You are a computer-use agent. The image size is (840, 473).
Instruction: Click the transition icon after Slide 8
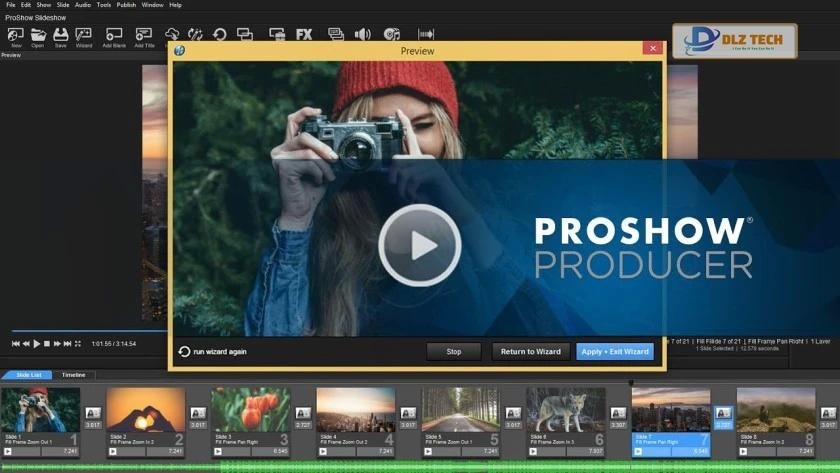pos(828,413)
